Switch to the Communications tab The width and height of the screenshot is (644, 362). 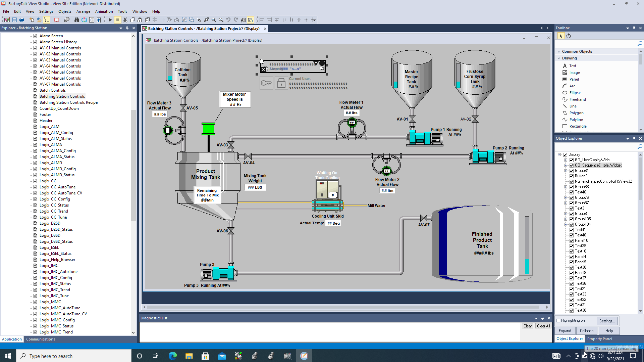click(x=41, y=339)
